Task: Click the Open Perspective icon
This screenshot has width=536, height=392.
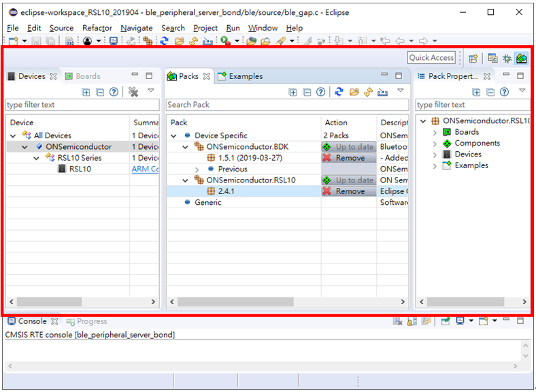Action: pos(473,59)
